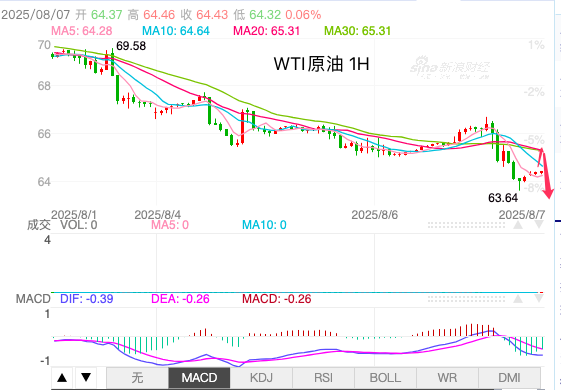Click the black up triangle button
This screenshot has width=561, height=390.
[x=62, y=377]
